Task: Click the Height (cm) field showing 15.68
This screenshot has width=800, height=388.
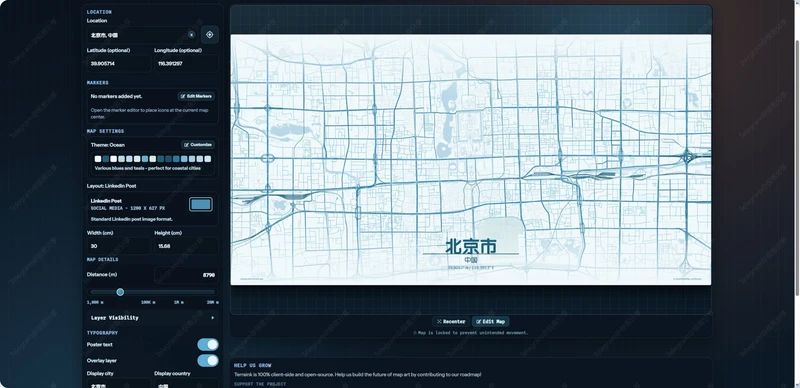Action: (x=186, y=246)
